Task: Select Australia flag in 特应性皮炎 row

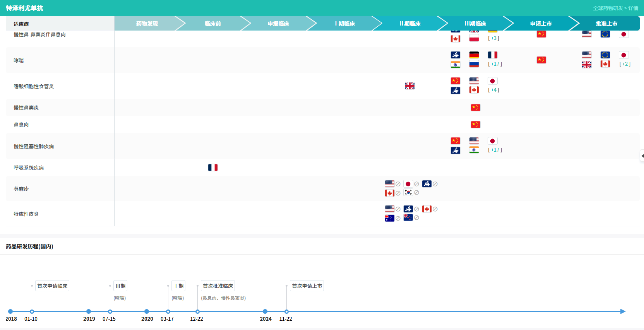Action: click(390, 218)
